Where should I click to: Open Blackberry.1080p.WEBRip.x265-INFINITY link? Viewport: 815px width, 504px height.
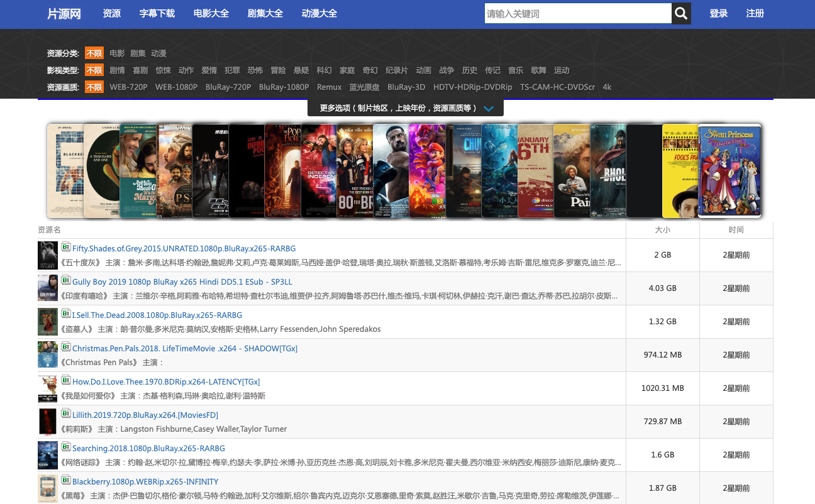pos(145,481)
